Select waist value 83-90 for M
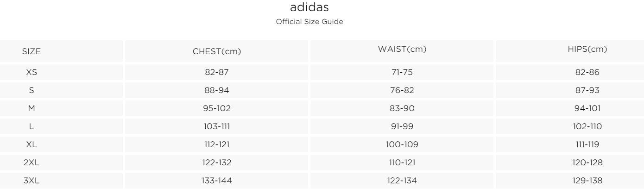 (402, 108)
